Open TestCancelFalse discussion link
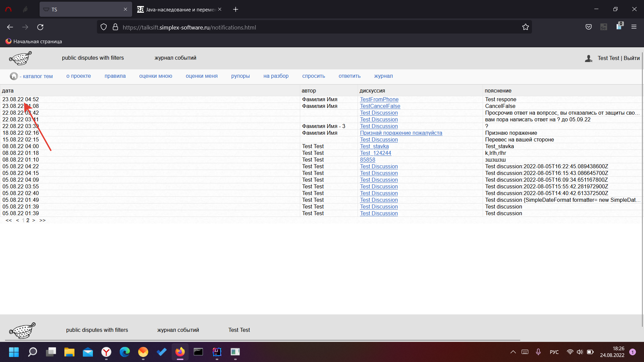The width and height of the screenshot is (644, 362). tap(380, 106)
